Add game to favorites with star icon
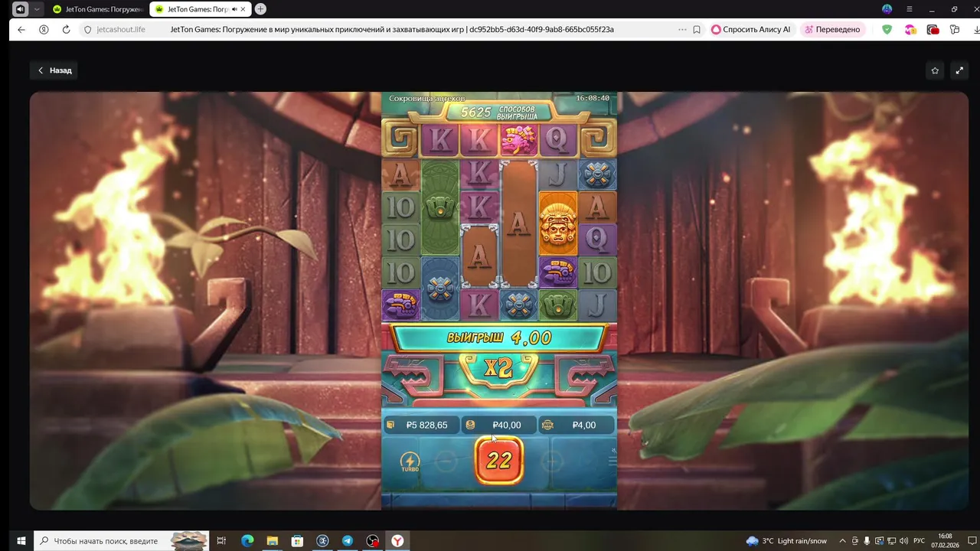Viewport: 980px width, 551px height. (x=935, y=70)
